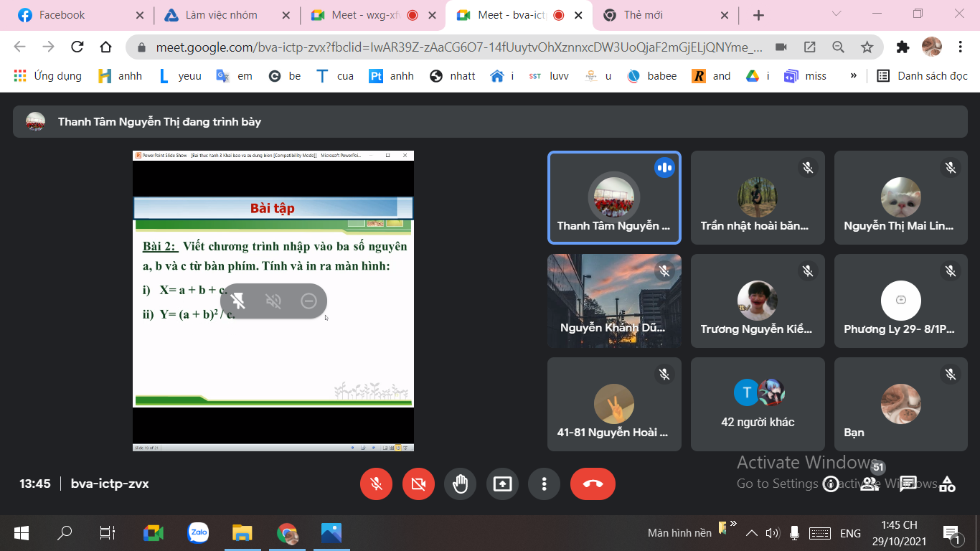Click the open-in-app icon in address bar
The image size is (980, 551).
tap(809, 47)
